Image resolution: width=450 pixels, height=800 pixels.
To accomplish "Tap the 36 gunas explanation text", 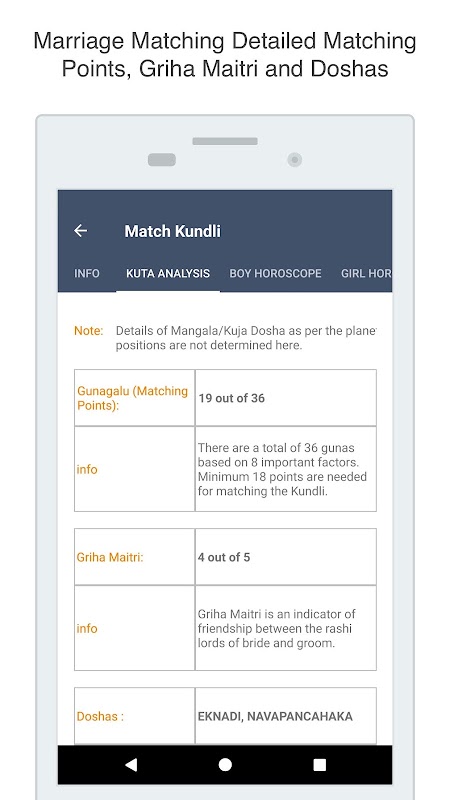I will point(283,469).
